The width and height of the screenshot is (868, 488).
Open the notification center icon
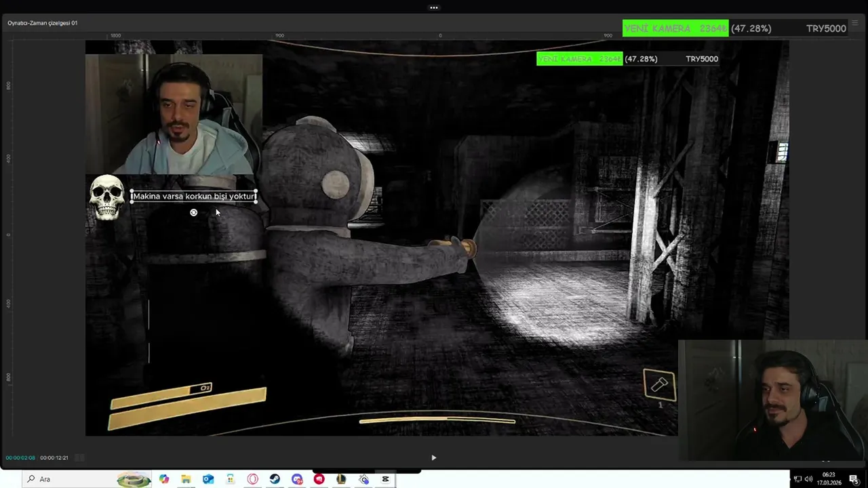854,479
